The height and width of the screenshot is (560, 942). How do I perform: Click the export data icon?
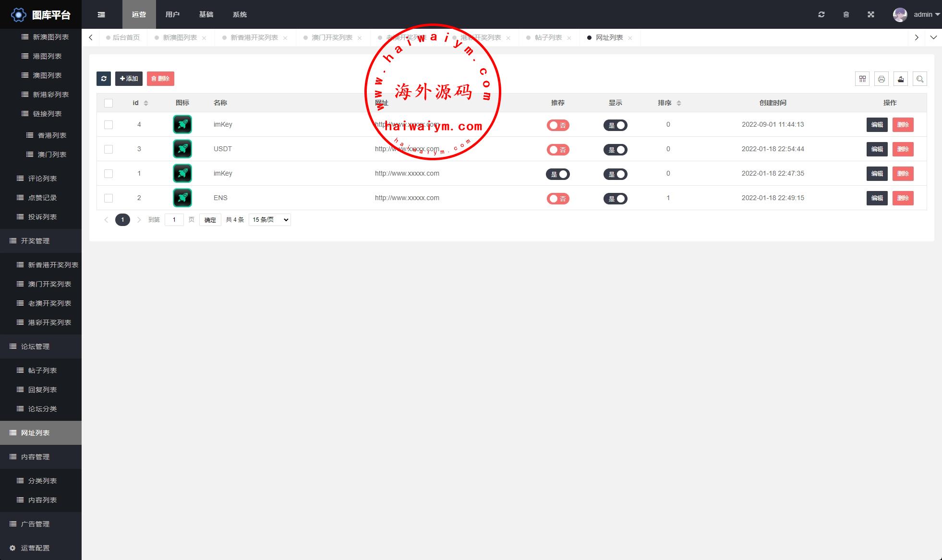(x=901, y=79)
